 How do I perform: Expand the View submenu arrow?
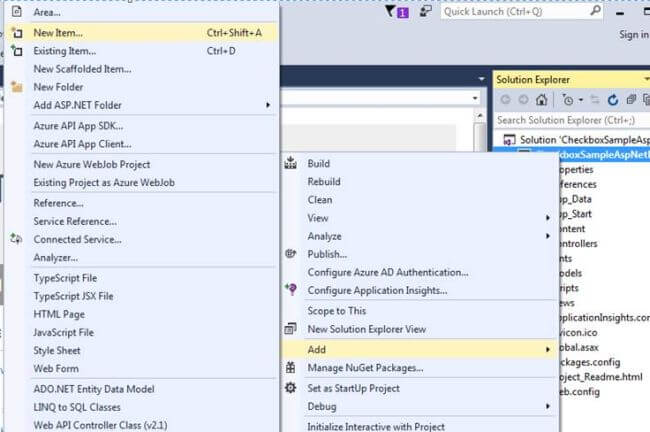[x=548, y=218]
